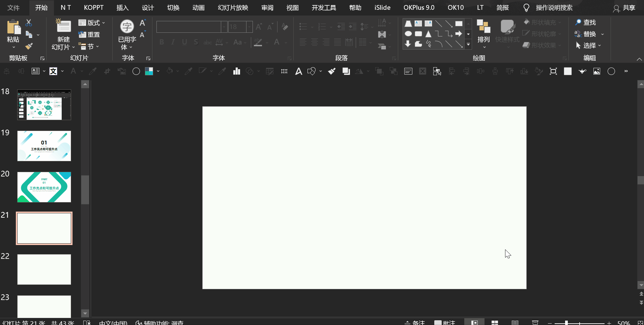Image resolution: width=644 pixels, height=325 pixels.
Task: Click the stacked squares icon in quick toolbar
Action: click(x=346, y=71)
